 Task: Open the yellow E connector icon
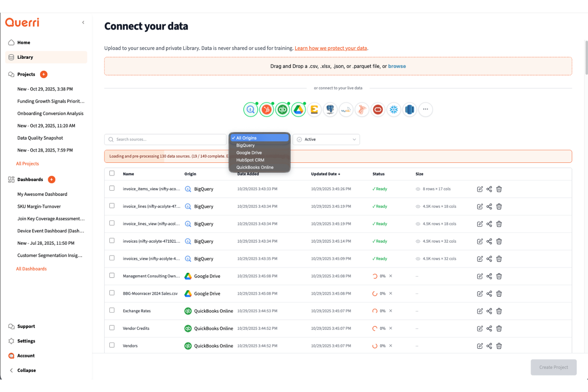click(x=314, y=109)
